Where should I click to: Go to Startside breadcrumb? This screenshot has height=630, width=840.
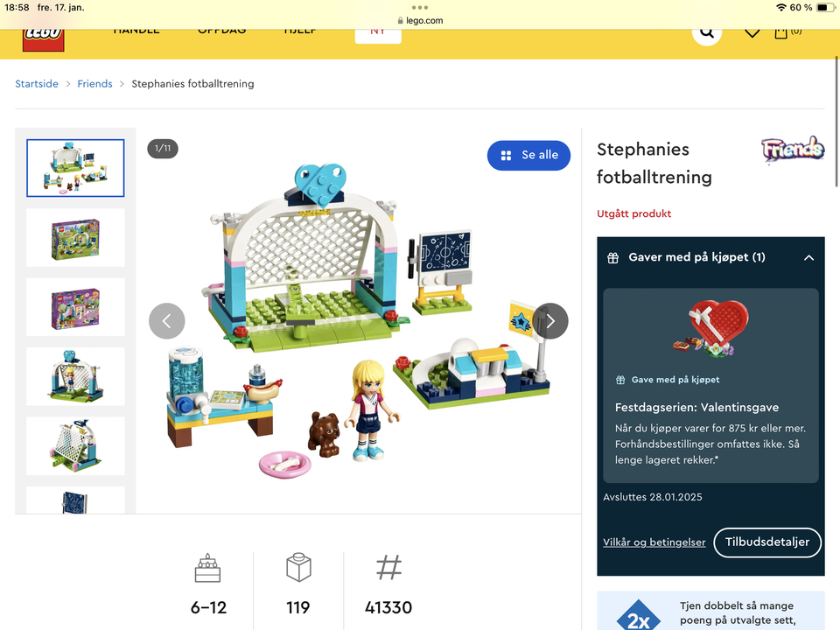pyautogui.click(x=37, y=84)
